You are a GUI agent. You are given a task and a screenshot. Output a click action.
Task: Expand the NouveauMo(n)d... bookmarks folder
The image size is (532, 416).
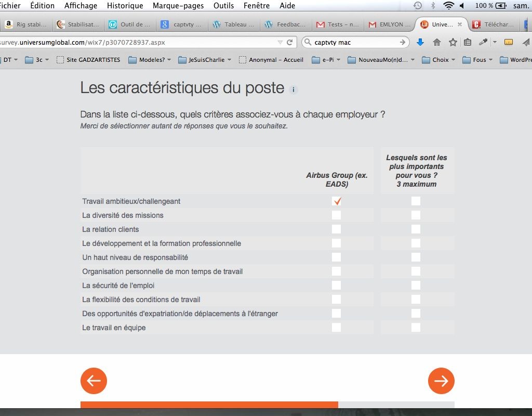pyautogui.click(x=381, y=60)
